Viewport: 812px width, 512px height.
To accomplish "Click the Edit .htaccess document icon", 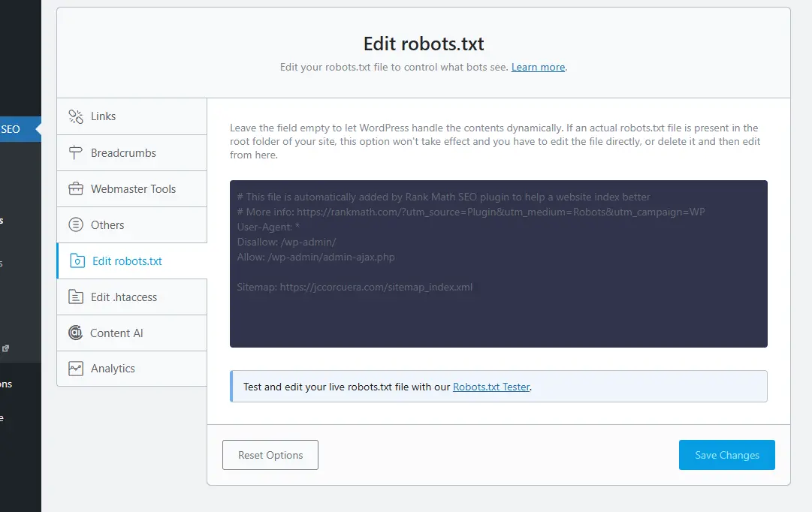I will (75, 297).
